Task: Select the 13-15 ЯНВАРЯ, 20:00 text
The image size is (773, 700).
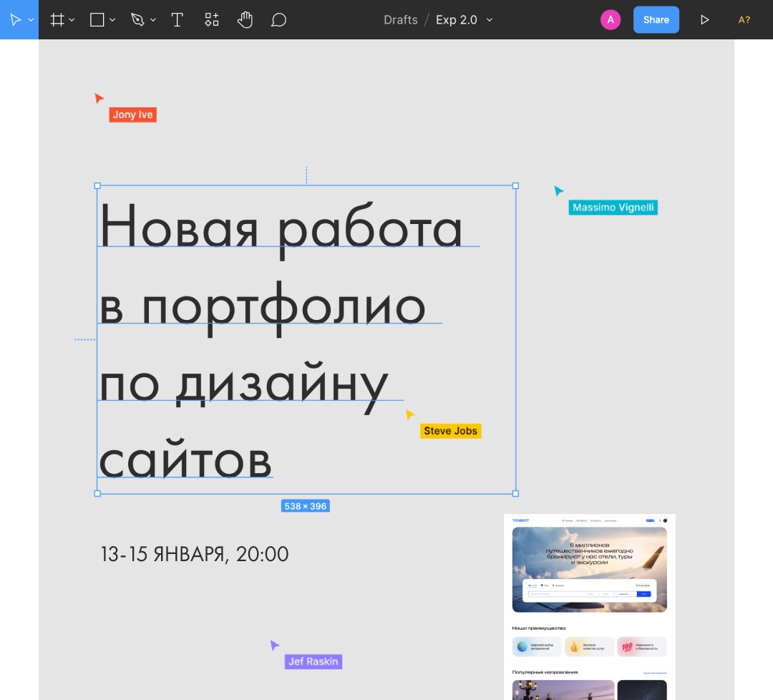Action: tap(195, 554)
